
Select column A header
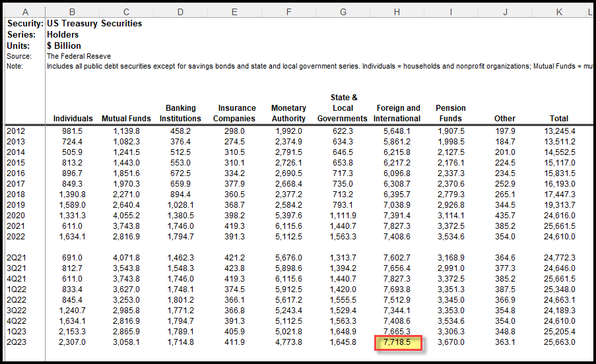coord(25,12)
